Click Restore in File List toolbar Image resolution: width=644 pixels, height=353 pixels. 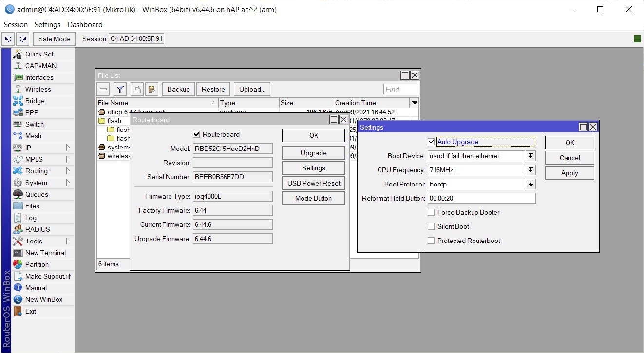click(x=213, y=89)
